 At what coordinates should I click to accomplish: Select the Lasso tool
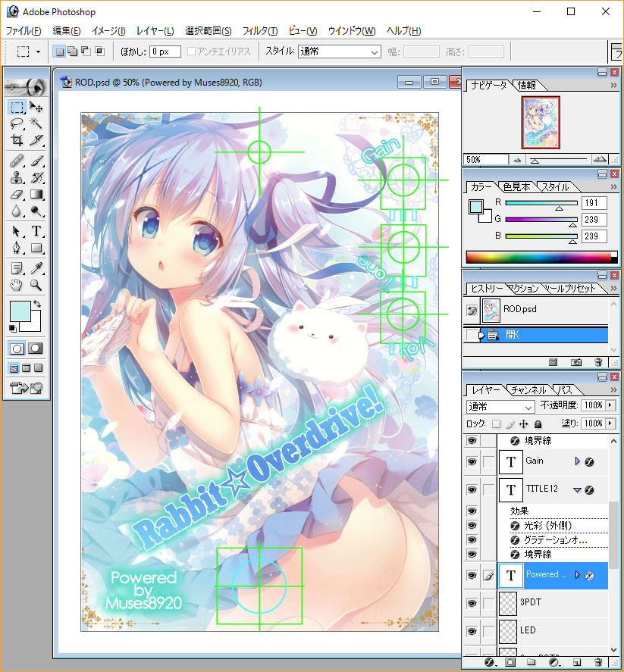point(17,123)
